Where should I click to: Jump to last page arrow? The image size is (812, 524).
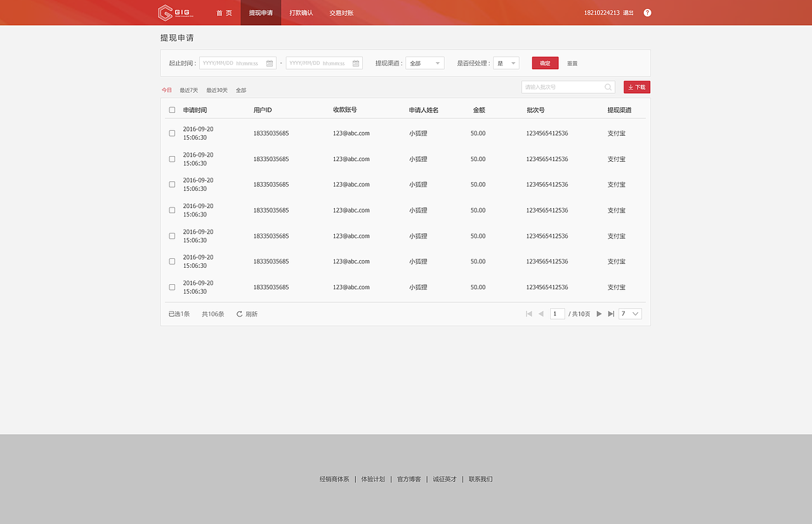pyautogui.click(x=611, y=314)
